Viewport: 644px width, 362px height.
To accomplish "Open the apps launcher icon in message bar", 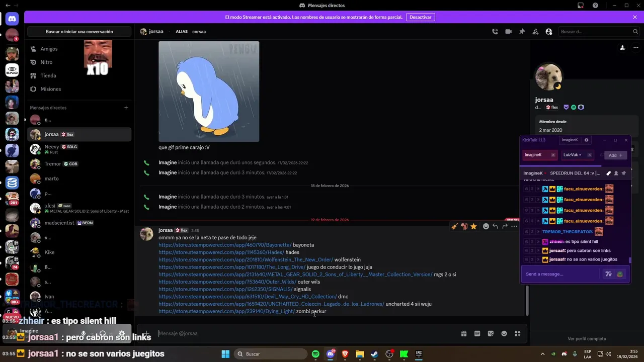I will click(517, 333).
